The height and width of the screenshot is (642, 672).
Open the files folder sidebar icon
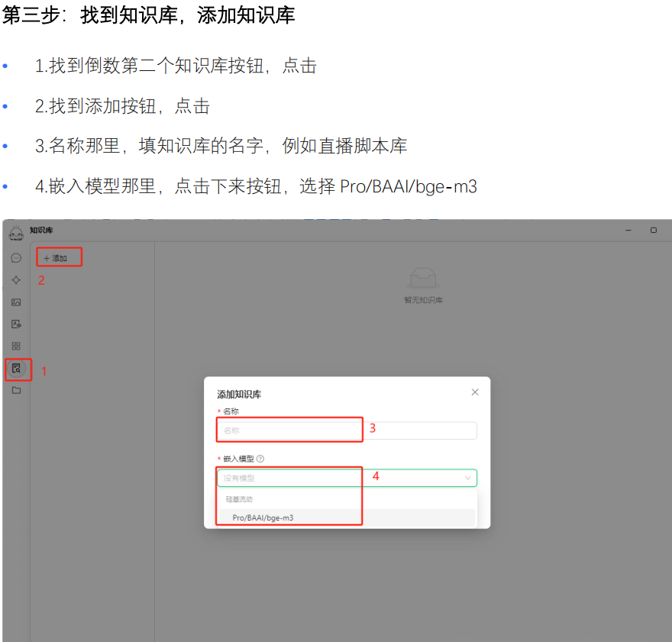click(16, 390)
